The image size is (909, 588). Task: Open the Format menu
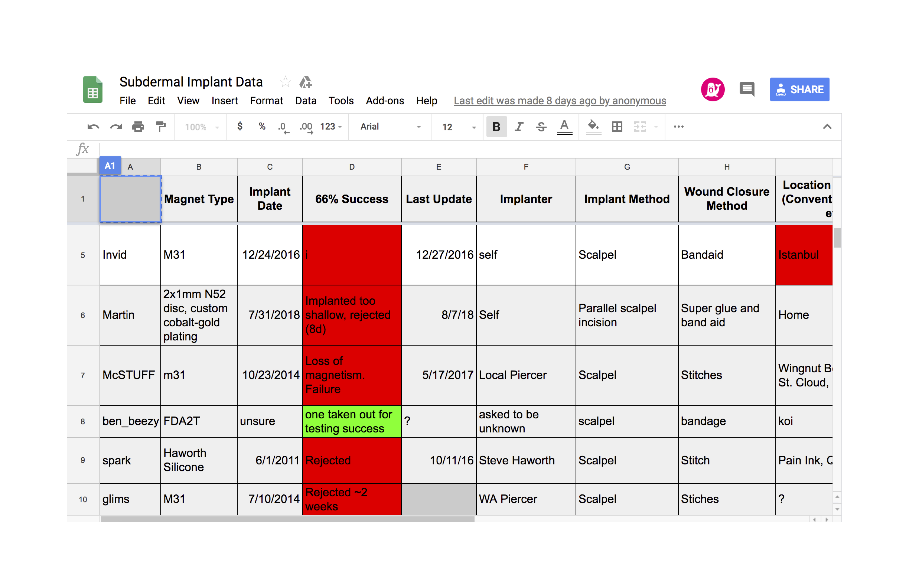(266, 101)
